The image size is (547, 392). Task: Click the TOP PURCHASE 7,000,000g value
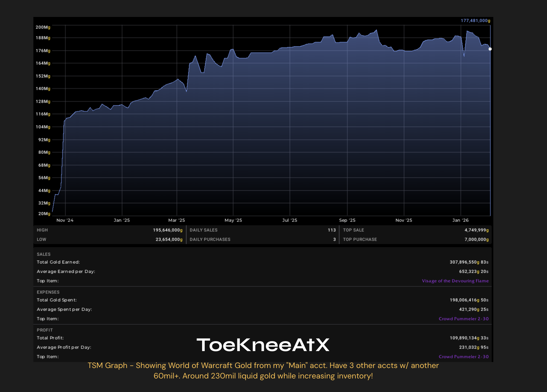click(476, 239)
